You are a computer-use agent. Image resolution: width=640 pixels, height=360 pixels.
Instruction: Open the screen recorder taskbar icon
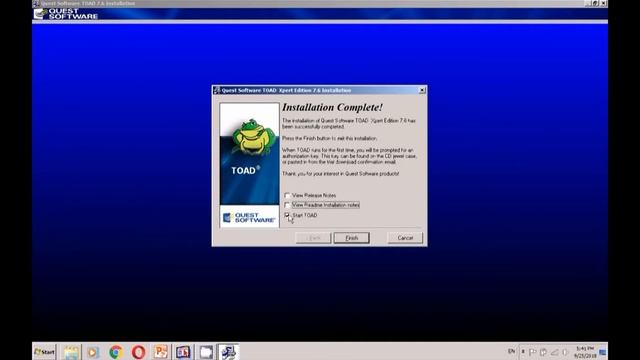(183, 352)
